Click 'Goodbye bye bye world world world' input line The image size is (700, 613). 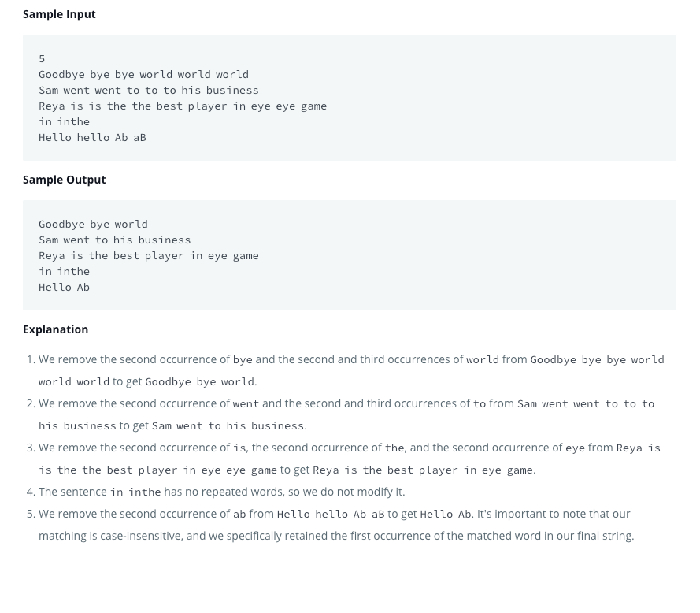(144, 75)
